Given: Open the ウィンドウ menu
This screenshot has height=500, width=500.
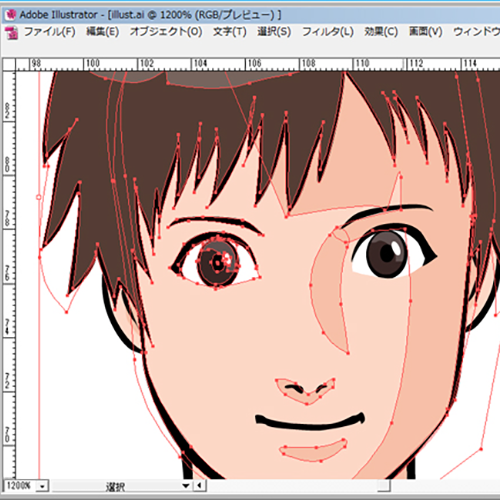Looking at the screenshot, I should pos(476,32).
